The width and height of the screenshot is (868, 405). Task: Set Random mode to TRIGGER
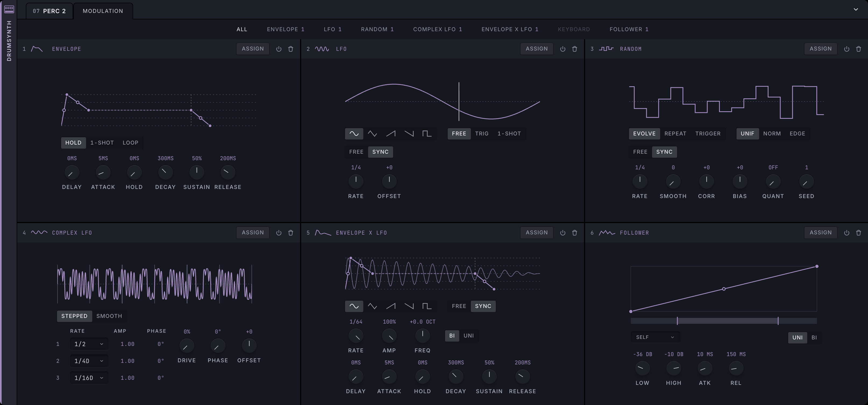708,134
